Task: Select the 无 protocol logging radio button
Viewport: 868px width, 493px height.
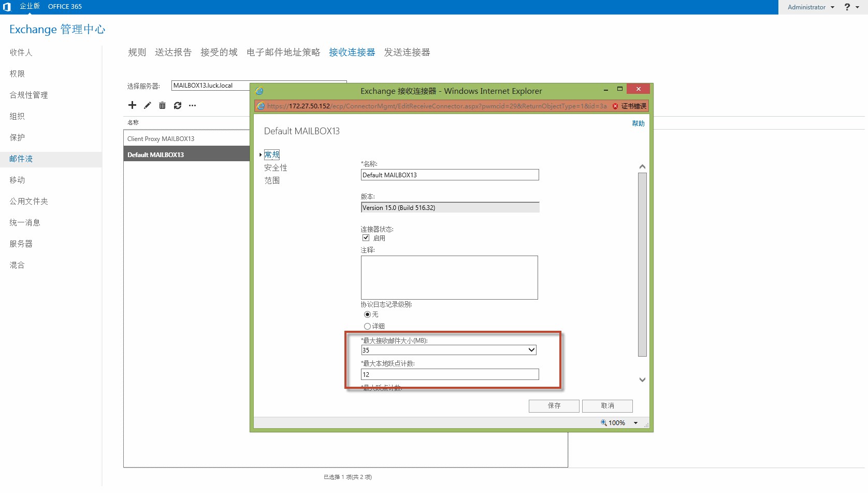Action: [367, 315]
